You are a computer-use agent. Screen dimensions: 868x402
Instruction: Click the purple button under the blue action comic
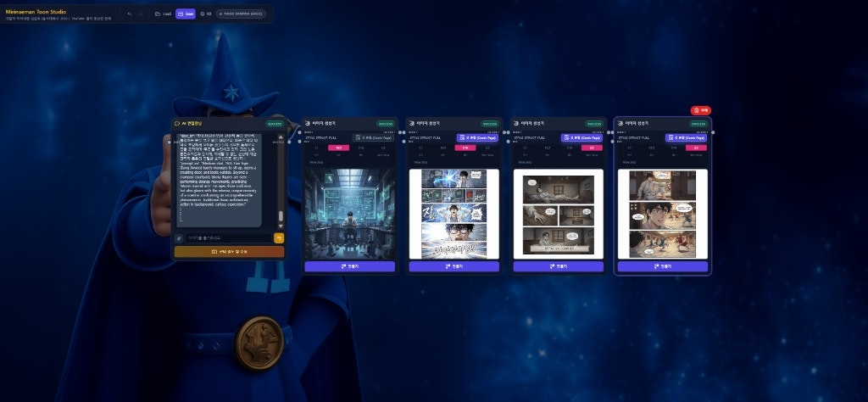coord(454,266)
